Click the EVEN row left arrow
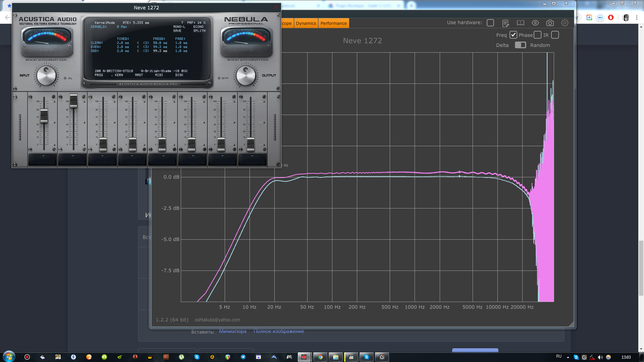Screen dimensions: 644x362 click(x=138, y=47)
